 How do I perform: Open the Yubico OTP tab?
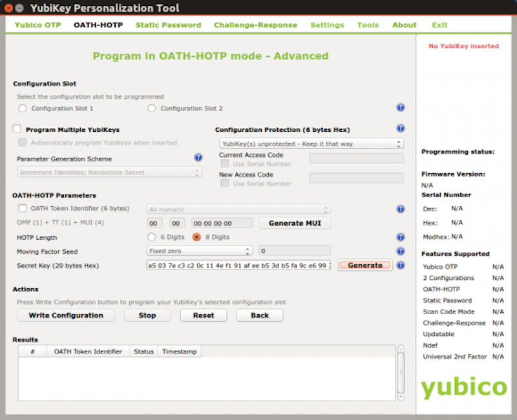[x=38, y=25]
